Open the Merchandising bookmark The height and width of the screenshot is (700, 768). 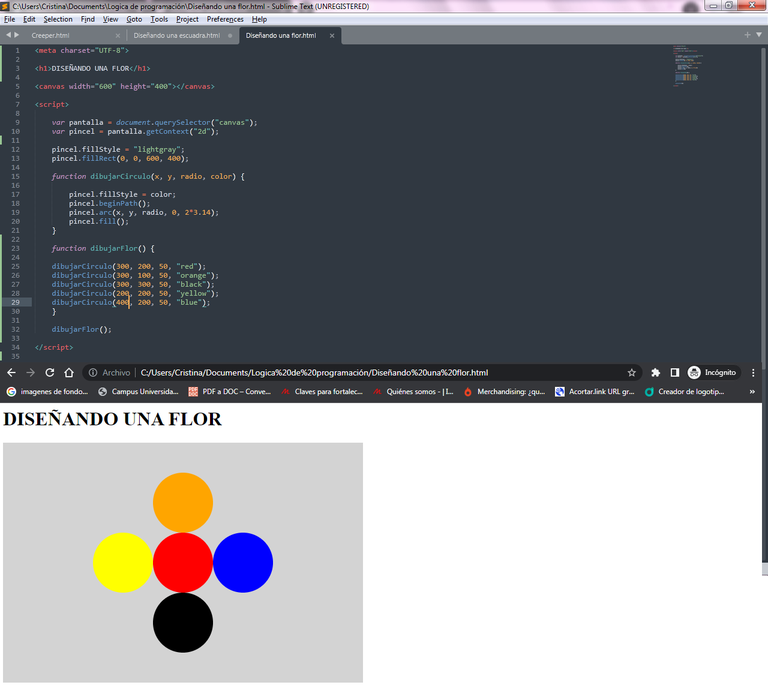[x=505, y=392]
